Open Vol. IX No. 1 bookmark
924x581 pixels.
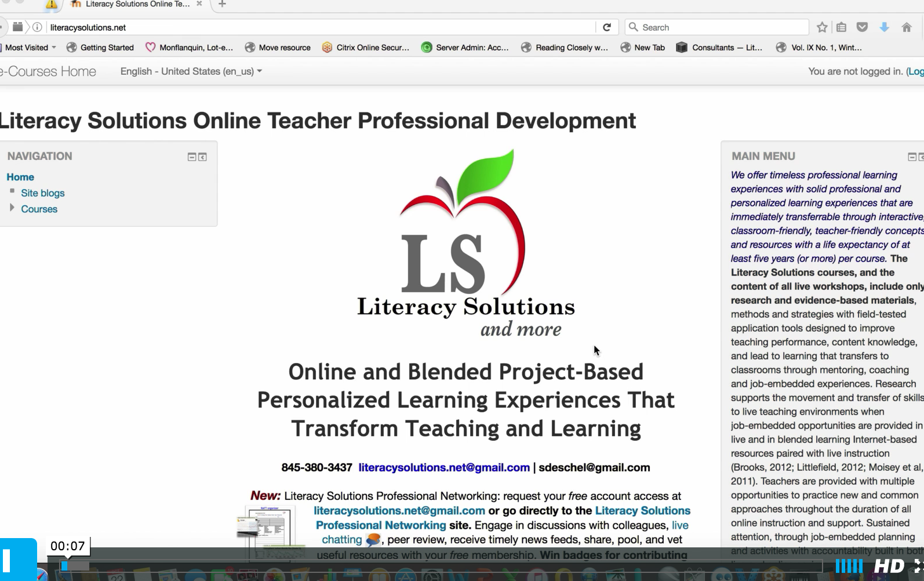819,48
